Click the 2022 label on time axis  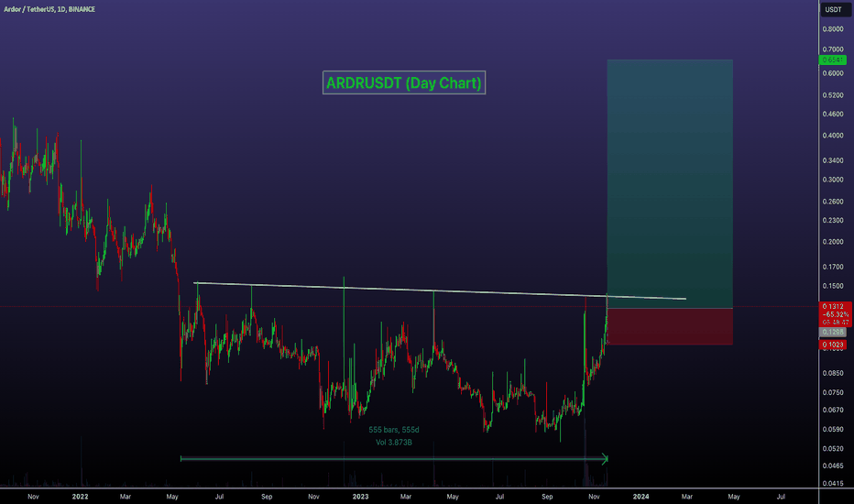(x=80, y=497)
